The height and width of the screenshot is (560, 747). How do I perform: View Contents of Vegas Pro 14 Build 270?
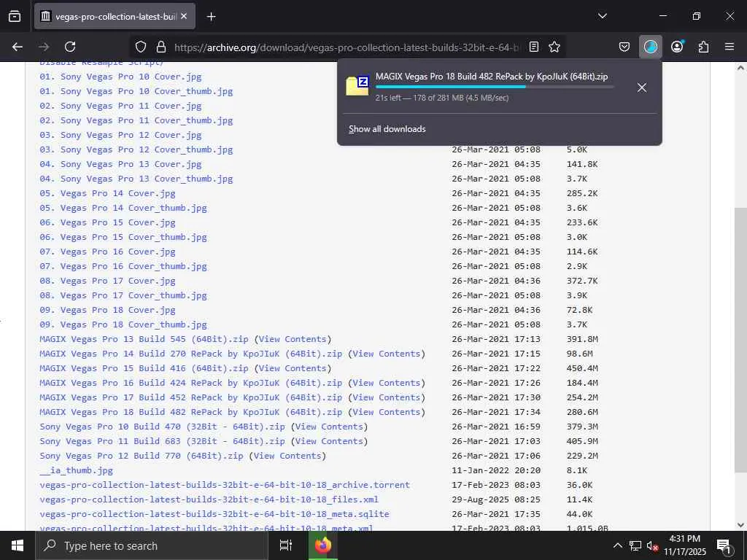(387, 354)
